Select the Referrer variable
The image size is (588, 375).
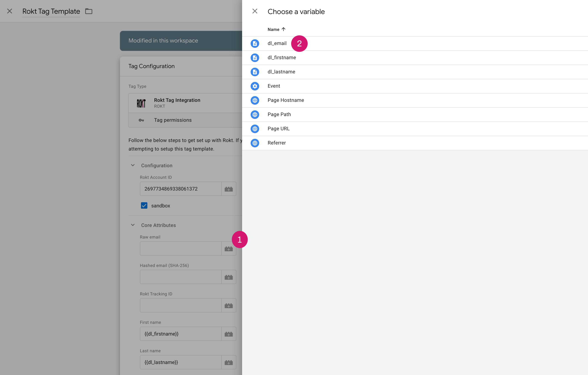pyautogui.click(x=415, y=143)
